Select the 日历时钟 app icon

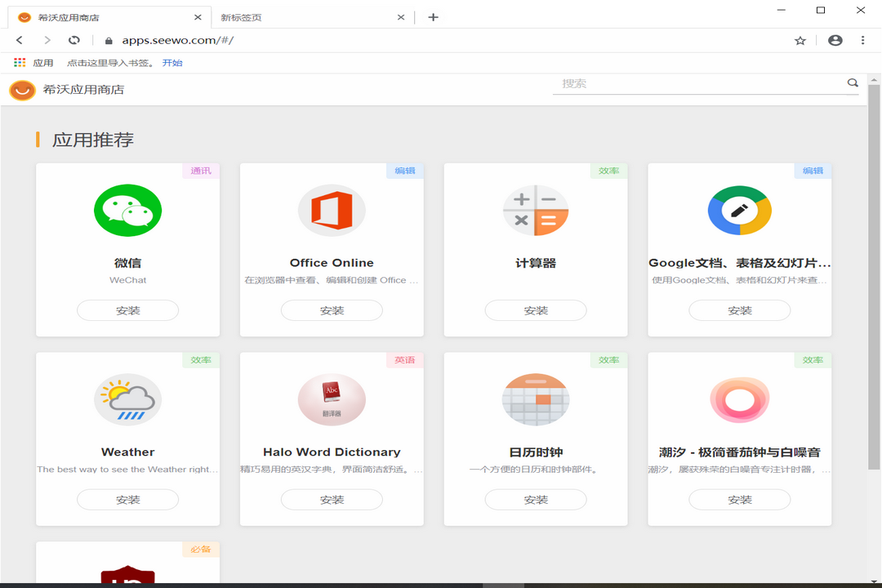click(x=535, y=399)
